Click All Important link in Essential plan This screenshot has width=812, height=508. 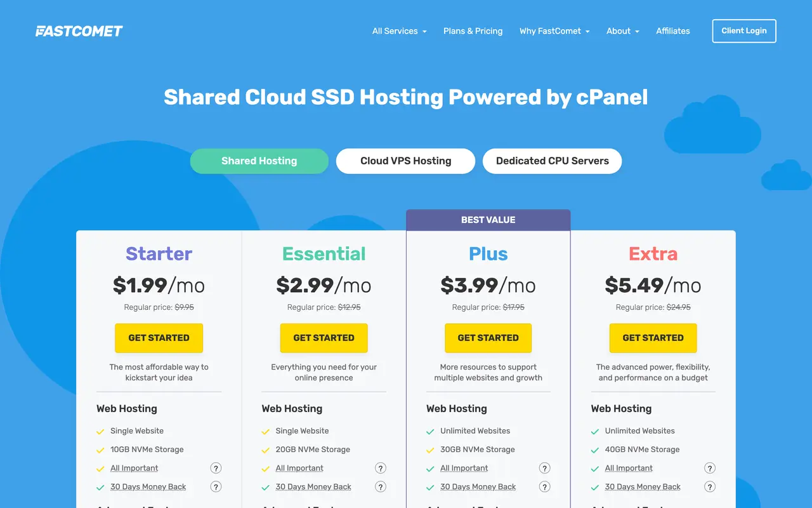(299, 468)
